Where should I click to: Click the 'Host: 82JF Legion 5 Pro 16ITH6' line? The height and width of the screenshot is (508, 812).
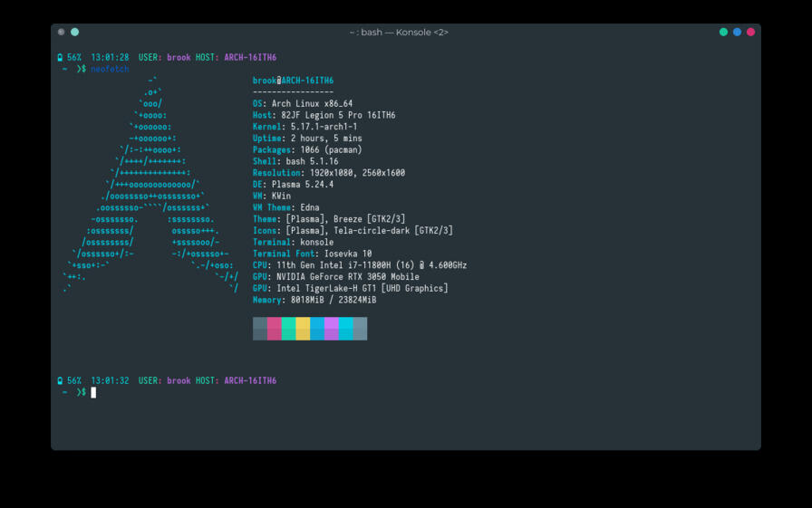(x=324, y=115)
